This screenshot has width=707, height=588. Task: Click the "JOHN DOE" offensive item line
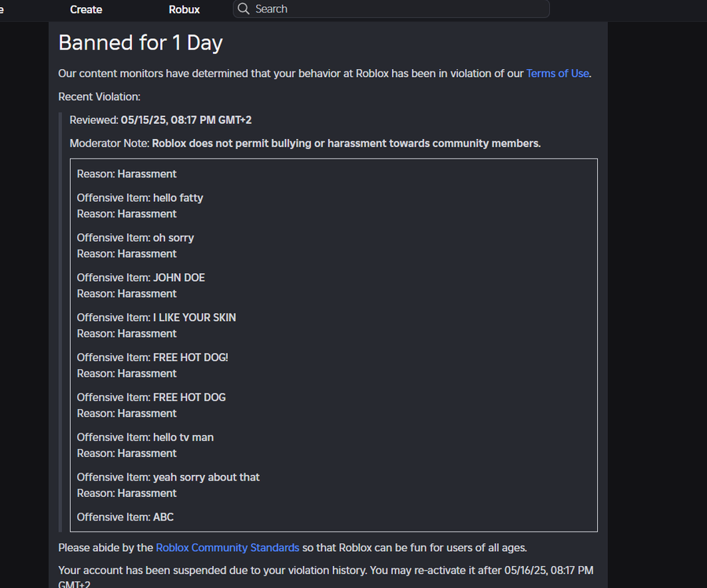(141, 278)
